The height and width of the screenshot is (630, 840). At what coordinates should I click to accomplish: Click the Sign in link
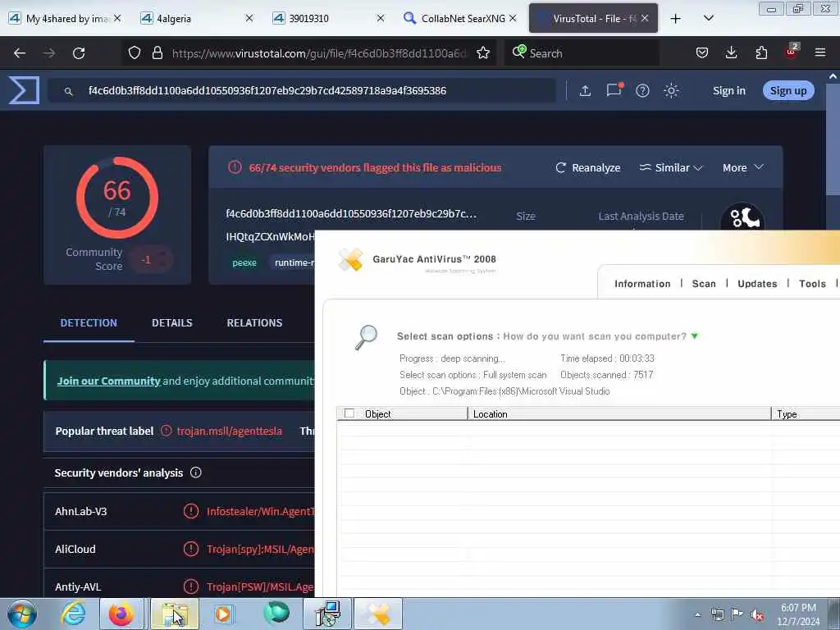729,90
